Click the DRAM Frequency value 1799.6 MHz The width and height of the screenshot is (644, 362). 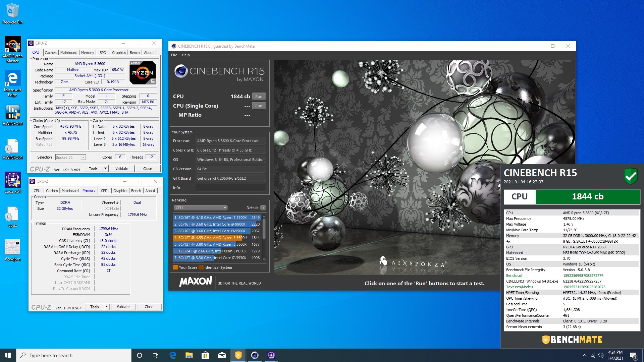click(108, 229)
